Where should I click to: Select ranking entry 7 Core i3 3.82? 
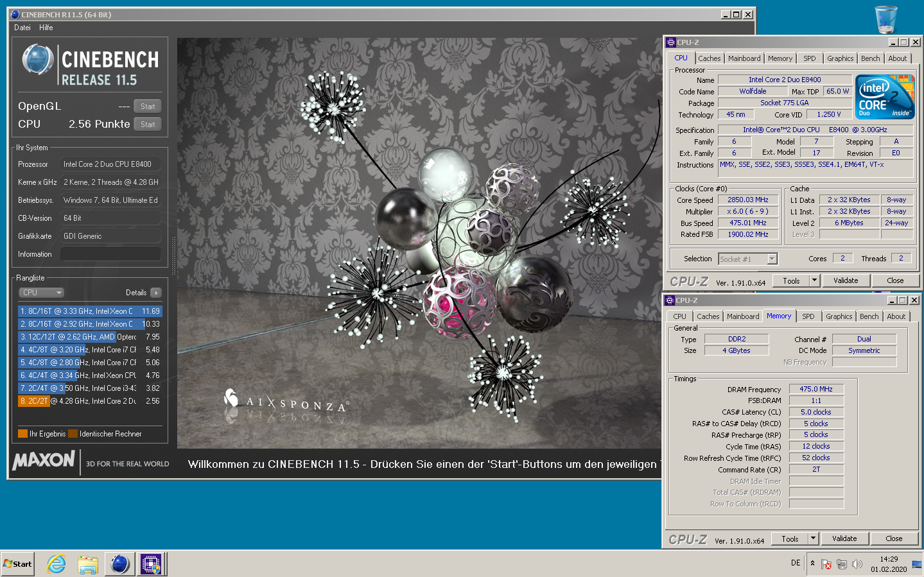90,388
